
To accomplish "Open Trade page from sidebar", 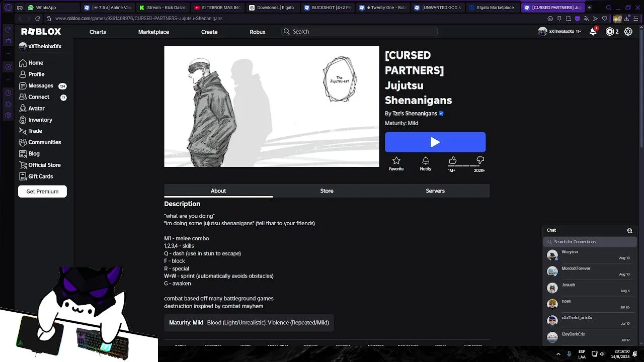I will [x=31, y=131].
